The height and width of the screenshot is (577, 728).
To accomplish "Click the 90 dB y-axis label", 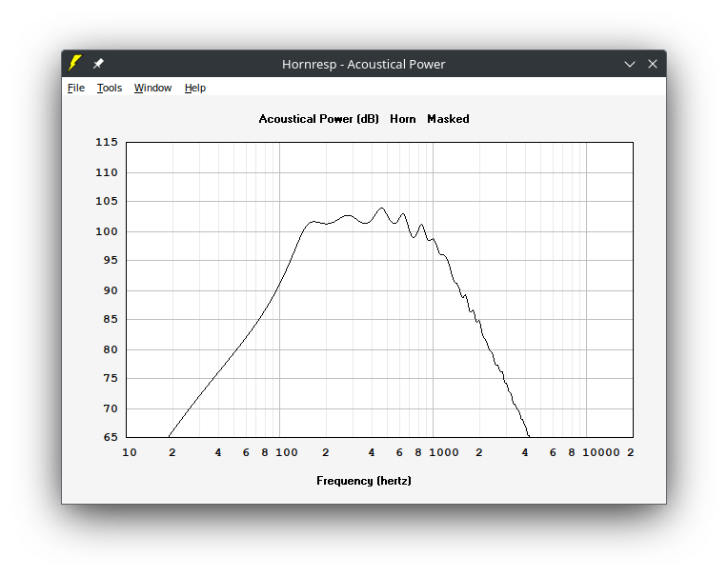I will click(111, 290).
